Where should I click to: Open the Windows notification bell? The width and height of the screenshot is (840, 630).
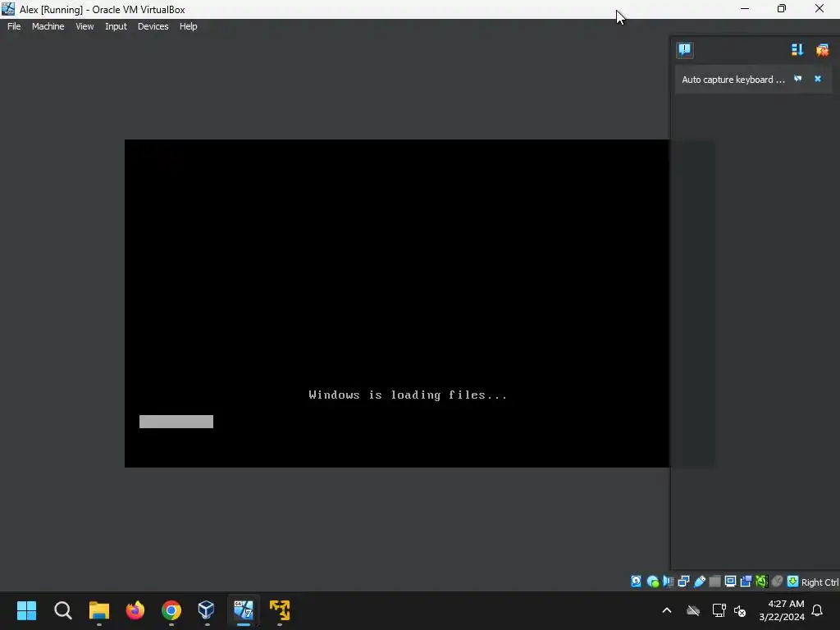pyautogui.click(x=818, y=610)
